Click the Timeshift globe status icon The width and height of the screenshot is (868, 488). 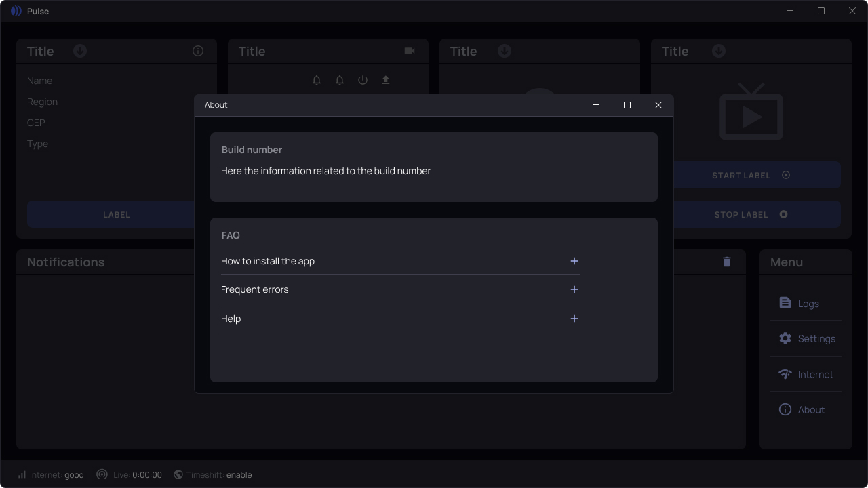178,474
